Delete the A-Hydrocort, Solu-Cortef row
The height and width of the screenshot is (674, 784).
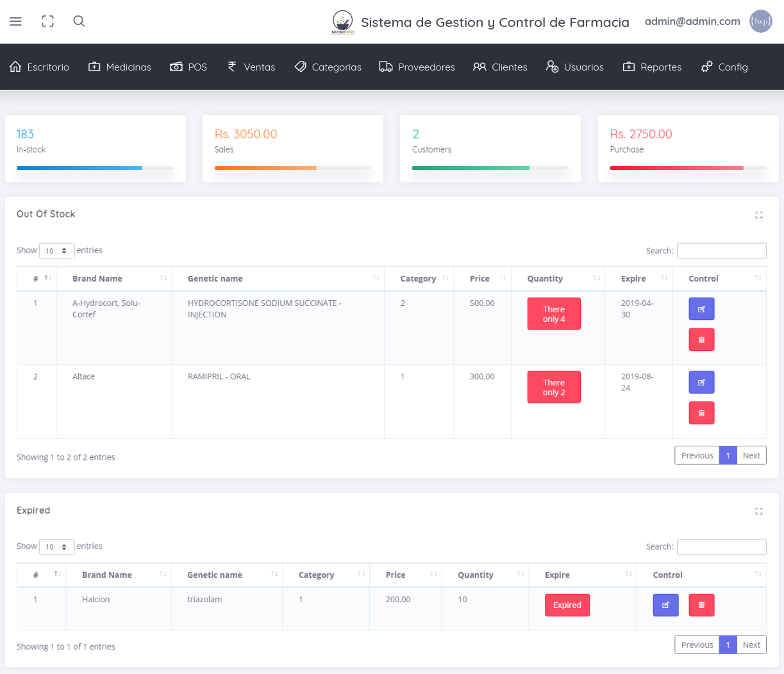(701, 340)
